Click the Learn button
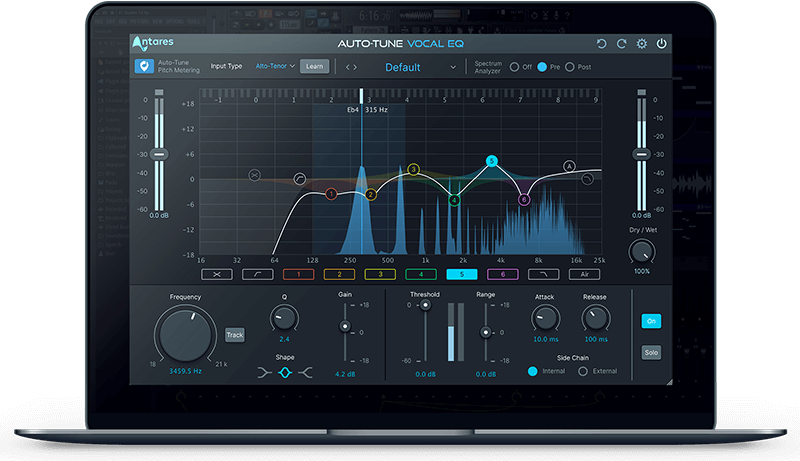The height and width of the screenshot is (461, 800). tap(314, 66)
